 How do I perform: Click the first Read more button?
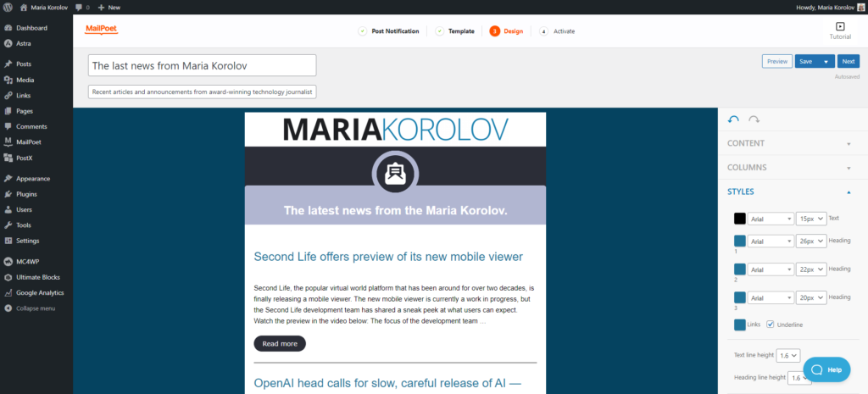coord(280,344)
